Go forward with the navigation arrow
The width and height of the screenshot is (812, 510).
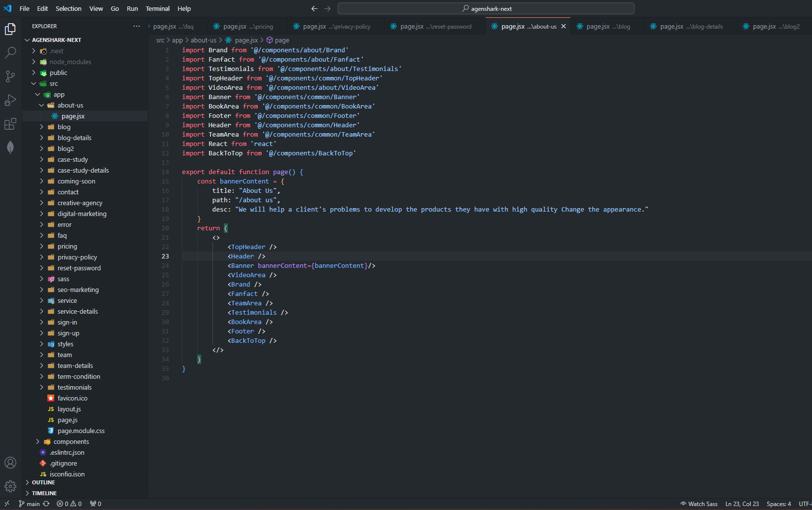tap(327, 8)
